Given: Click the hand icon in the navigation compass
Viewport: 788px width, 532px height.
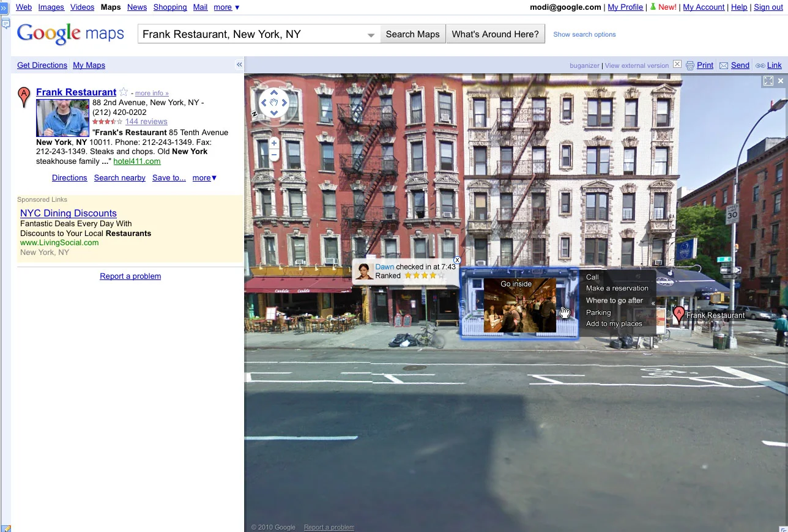Looking at the screenshot, I should (274, 103).
